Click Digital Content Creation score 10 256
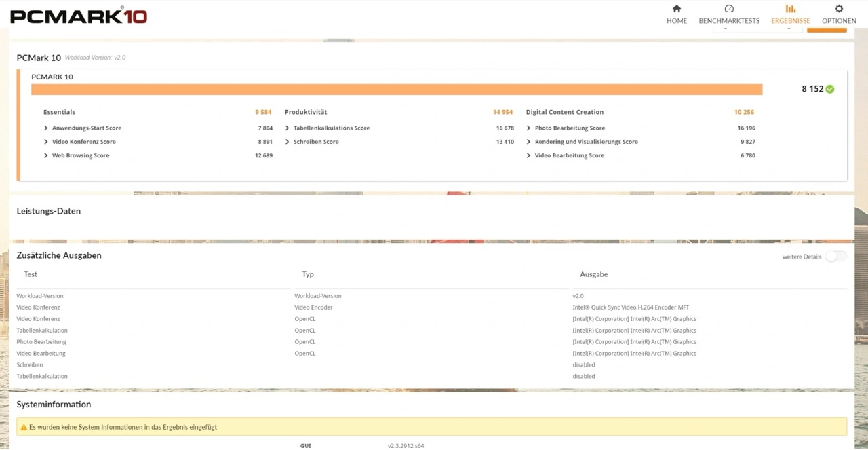This screenshot has width=868, height=450. point(744,112)
